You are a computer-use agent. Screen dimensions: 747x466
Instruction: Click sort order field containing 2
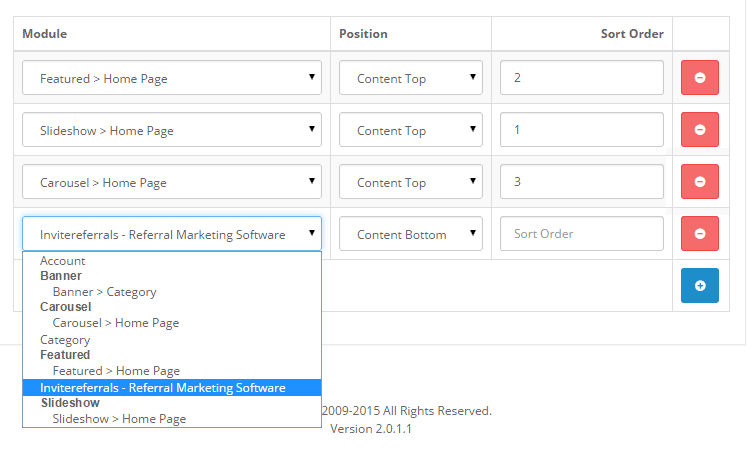[x=582, y=78]
